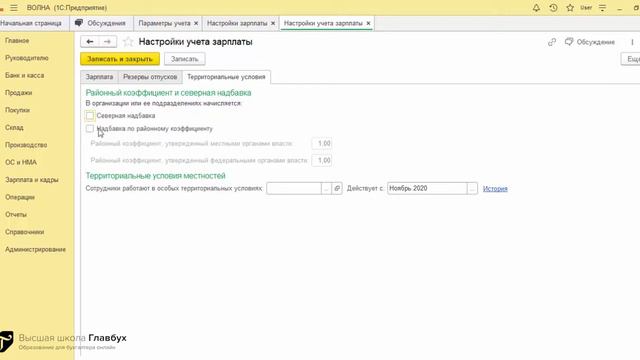Viewport: 640px width, 360px height.
Task: Select the Зарплата settings tab
Action: point(99,77)
